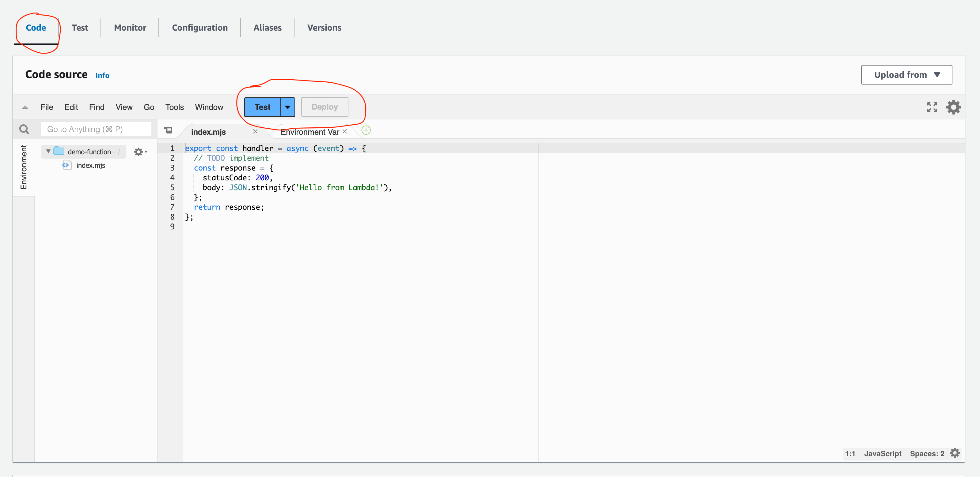Open the status bar gear settings
The image size is (980, 477).
pos(955,453)
